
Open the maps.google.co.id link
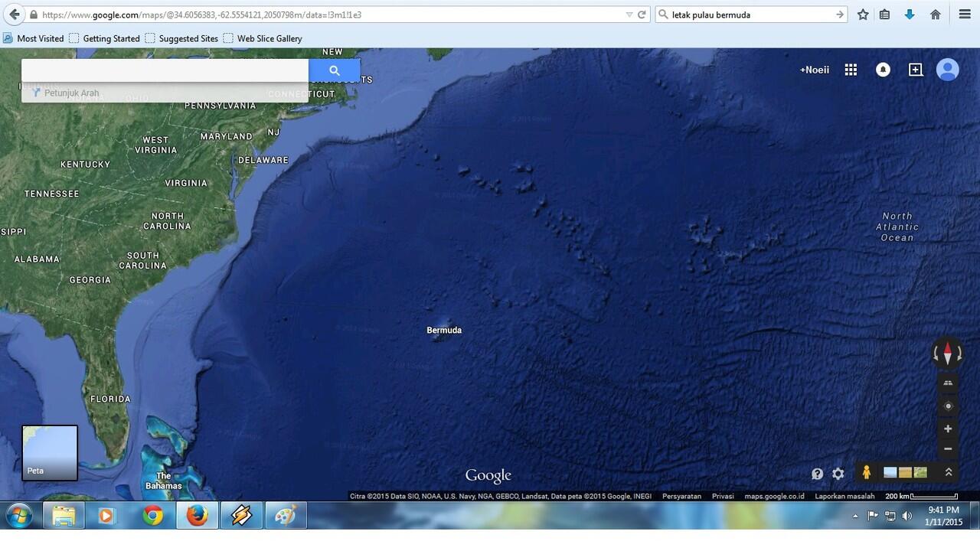tap(774, 496)
